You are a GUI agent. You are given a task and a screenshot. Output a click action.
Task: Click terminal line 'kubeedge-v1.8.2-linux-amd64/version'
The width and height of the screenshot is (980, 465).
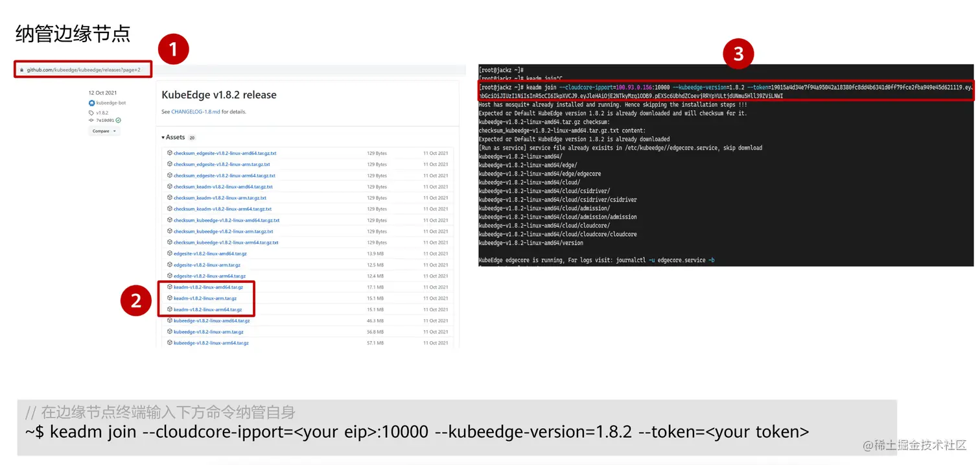tap(530, 243)
